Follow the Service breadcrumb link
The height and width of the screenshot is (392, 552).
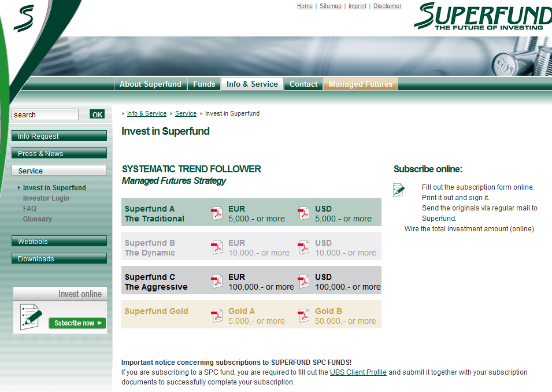click(x=186, y=113)
